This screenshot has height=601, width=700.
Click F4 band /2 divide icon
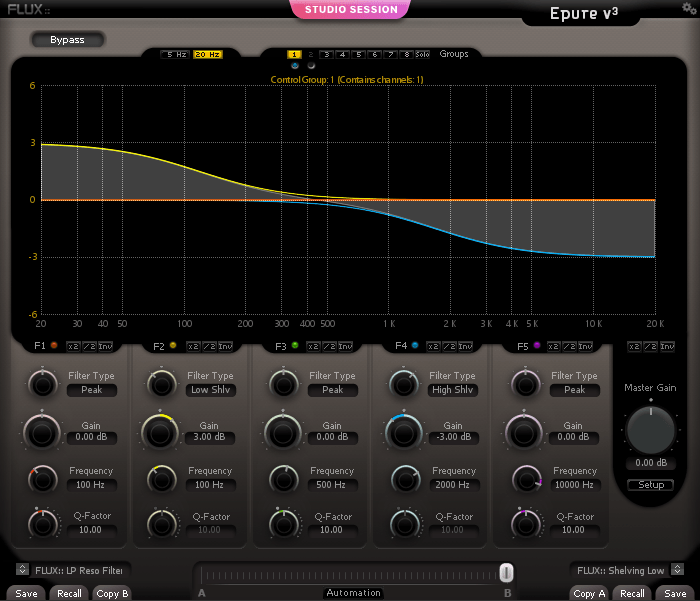pos(449,346)
